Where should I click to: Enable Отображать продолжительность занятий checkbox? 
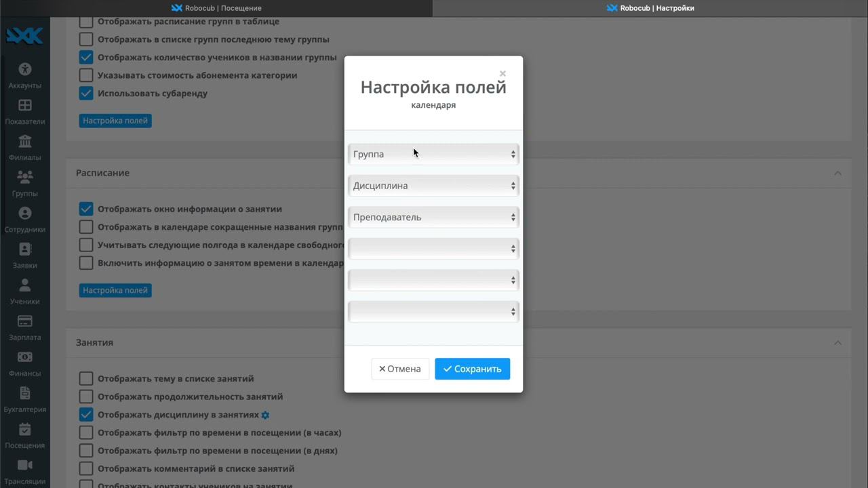(x=86, y=396)
